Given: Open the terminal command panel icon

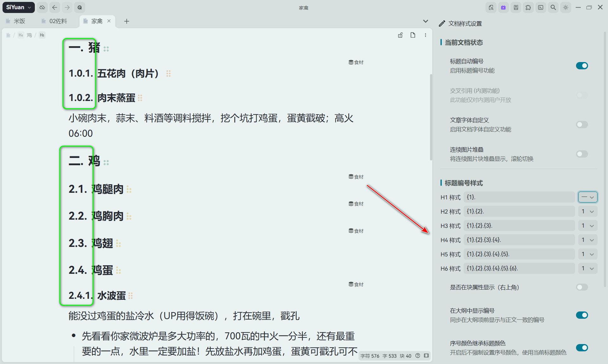Looking at the screenshot, I should (541, 7).
